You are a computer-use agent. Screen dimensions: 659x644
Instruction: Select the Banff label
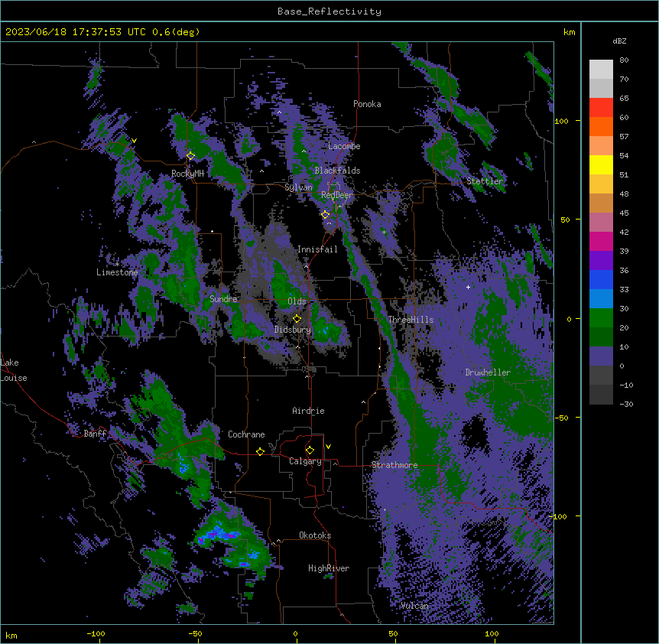click(95, 434)
